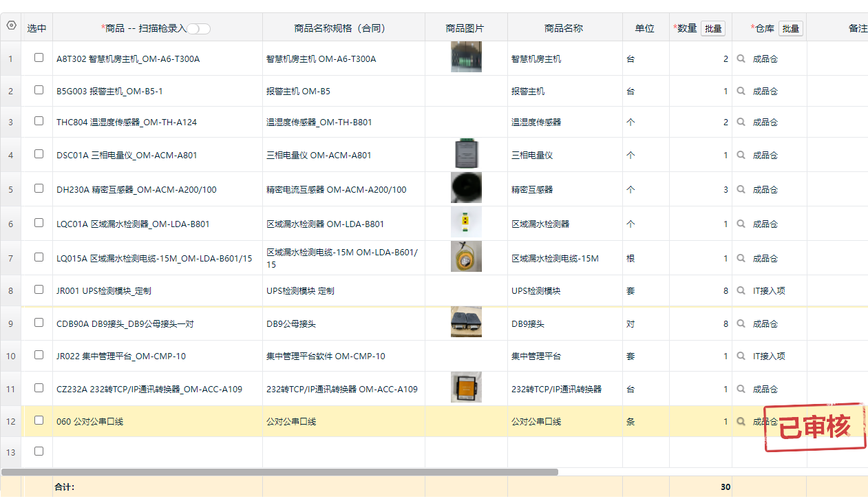868x501 pixels.
Task: Click row number 12 in the index column
Action: pyautogui.click(x=10, y=422)
